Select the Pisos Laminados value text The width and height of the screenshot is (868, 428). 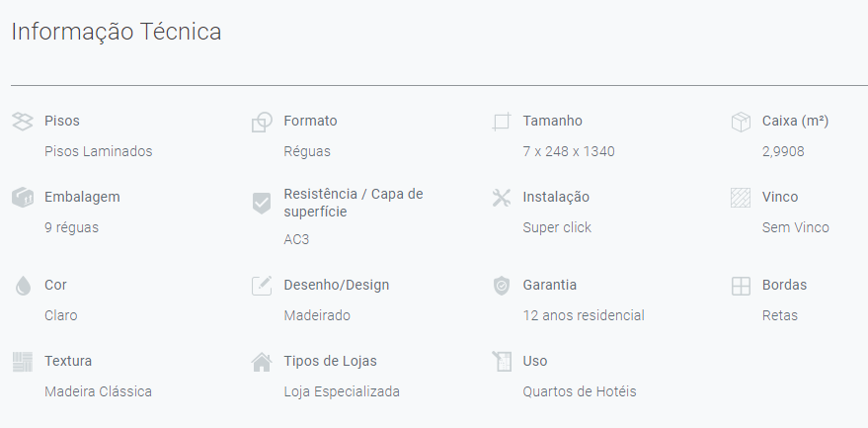pyautogui.click(x=99, y=151)
